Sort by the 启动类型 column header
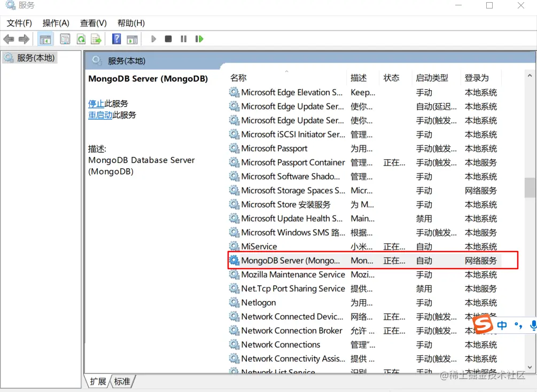 432,78
